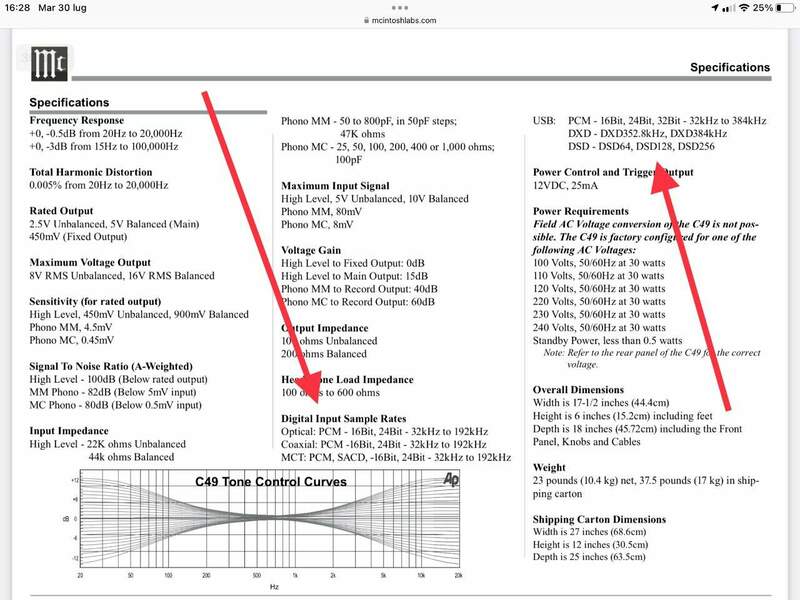Image resolution: width=800 pixels, height=600 pixels.
Task: Tap the lock icon beside mcintoshlabs.com
Action: click(x=366, y=20)
